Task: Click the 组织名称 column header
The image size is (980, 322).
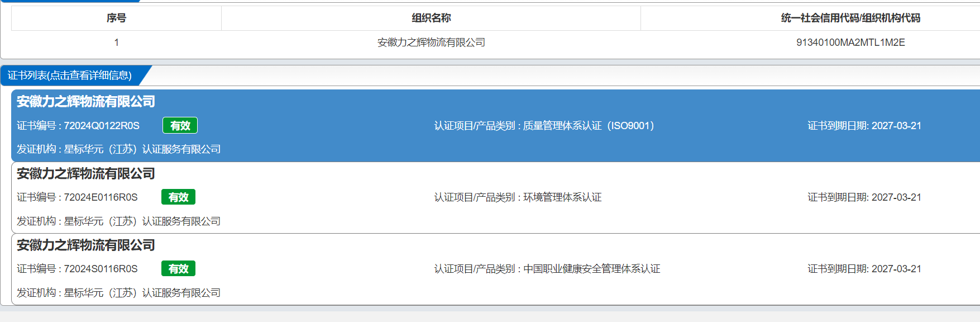Action: pyautogui.click(x=431, y=18)
